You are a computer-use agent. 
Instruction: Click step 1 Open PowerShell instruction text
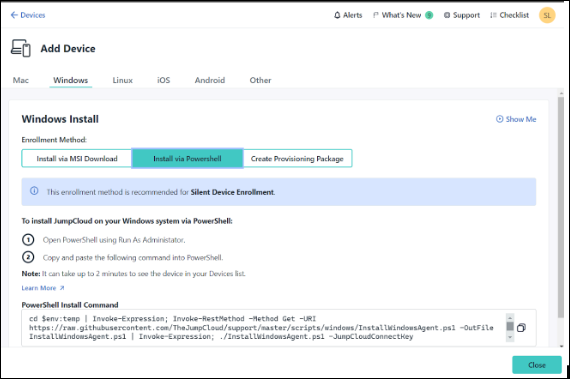[x=114, y=240]
